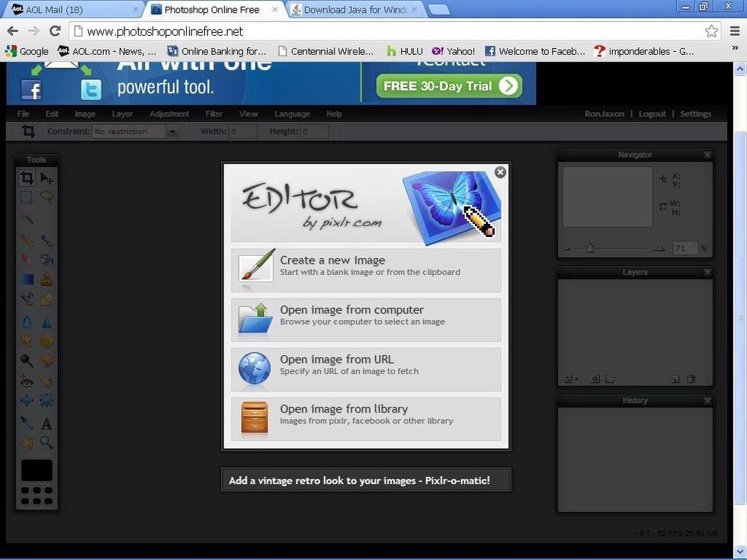Image resolution: width=747 pixels, height=560 pixels.
Task: Select the Red Eye Reduction tool
Action: (x=27, y=381)
